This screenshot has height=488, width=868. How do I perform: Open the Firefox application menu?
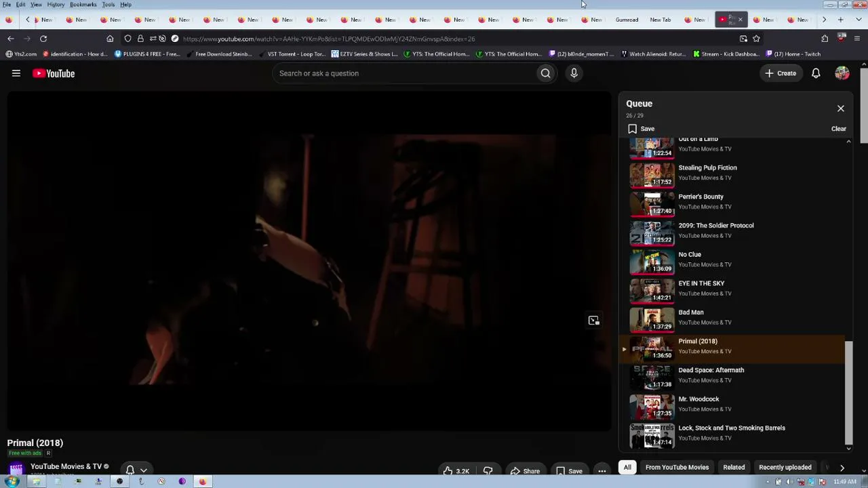[x=858, y=39]
